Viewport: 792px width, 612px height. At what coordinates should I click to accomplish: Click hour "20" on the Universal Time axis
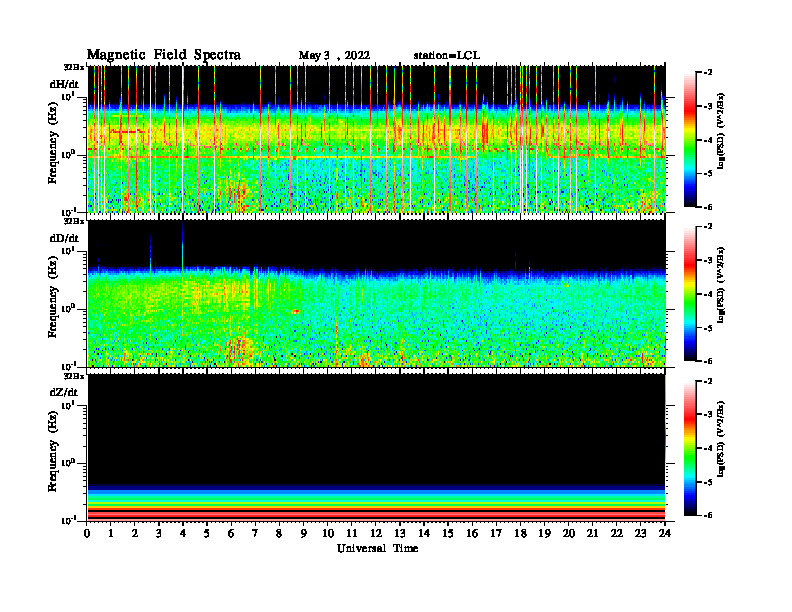coord(569,533)
